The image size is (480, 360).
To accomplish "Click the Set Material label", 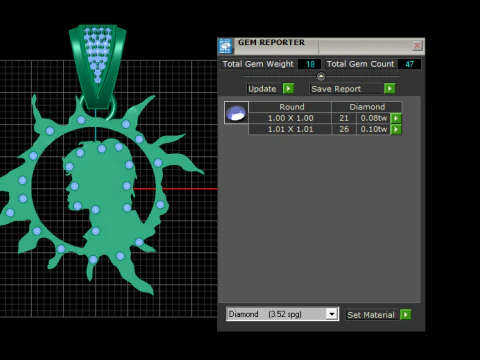I will pos(371,315).
